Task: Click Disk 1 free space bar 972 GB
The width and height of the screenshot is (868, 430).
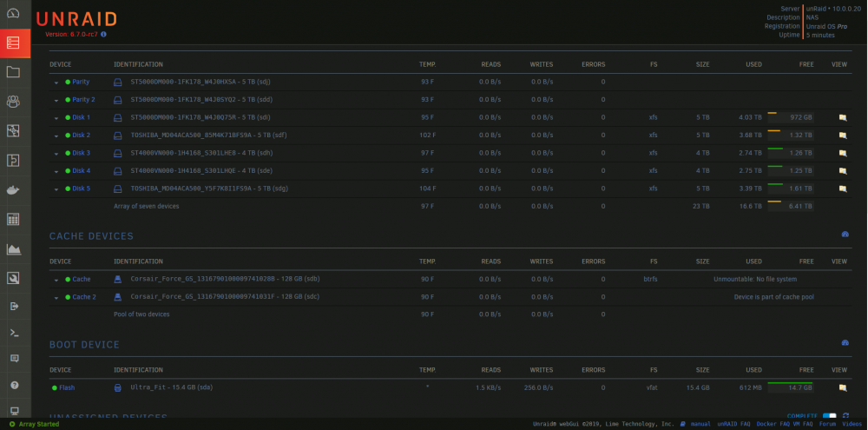Action: (x=790, y=117)
